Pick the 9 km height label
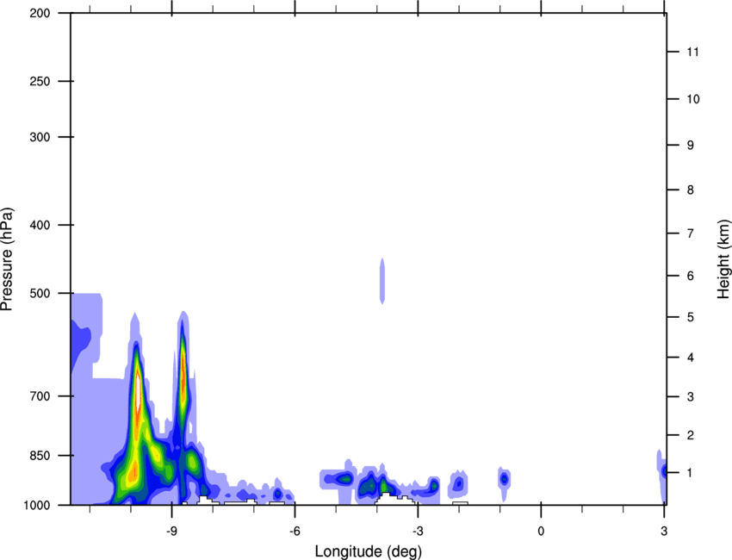This screenshot has height=560, width=732. [691, 146]
